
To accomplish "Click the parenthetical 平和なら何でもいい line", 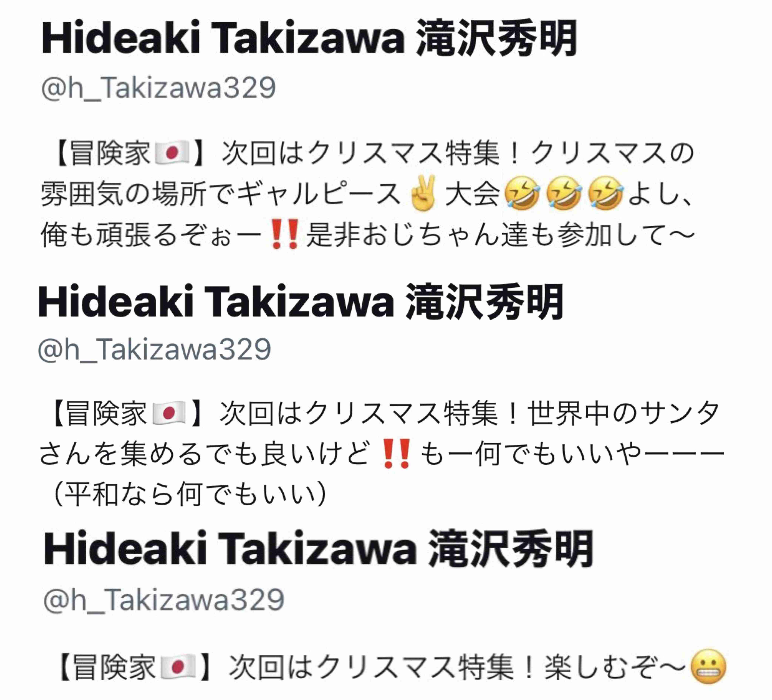I will [x=190, y=494].
